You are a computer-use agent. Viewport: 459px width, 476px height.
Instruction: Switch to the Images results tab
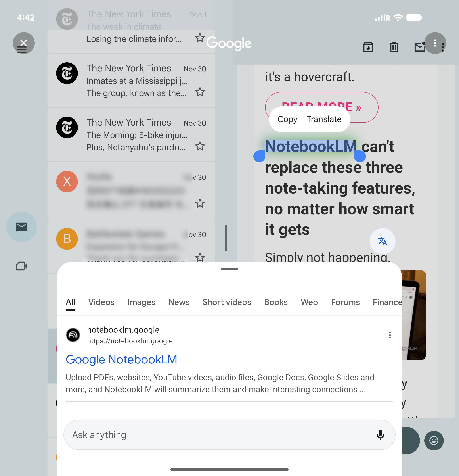click(141, 302)
